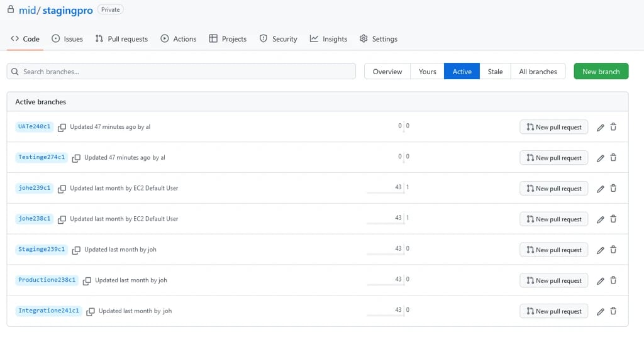Copy the Staginge239c1 branch name
This screenshot has width=644, height=337.
[x=76, y=250]
